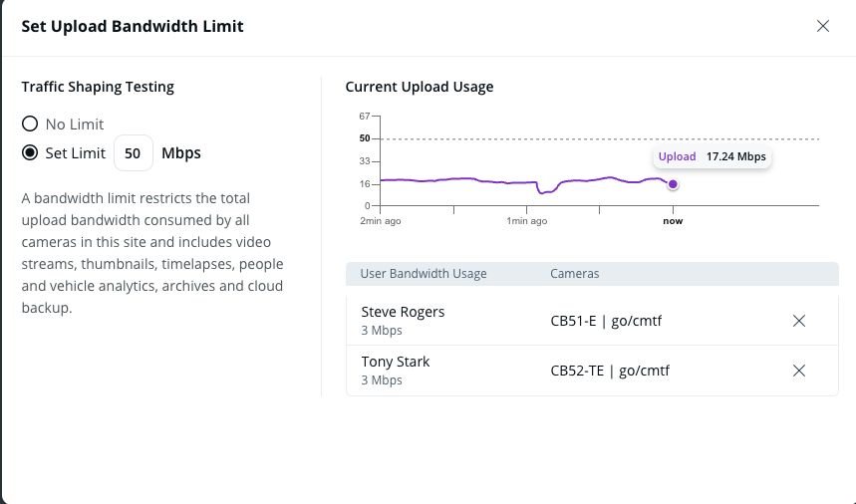
Task: Click the Cameras column header
Action: coord(575,273)
